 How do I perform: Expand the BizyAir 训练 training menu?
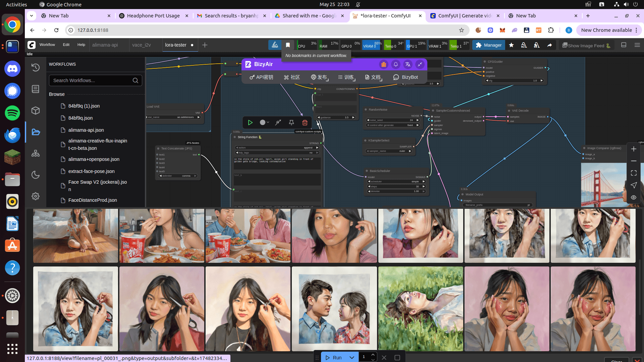click(346, 77)
